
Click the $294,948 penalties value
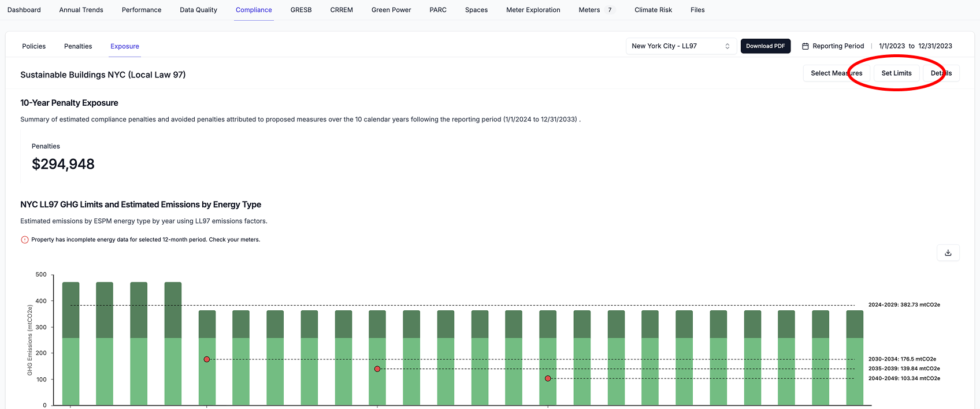(63, 164)
